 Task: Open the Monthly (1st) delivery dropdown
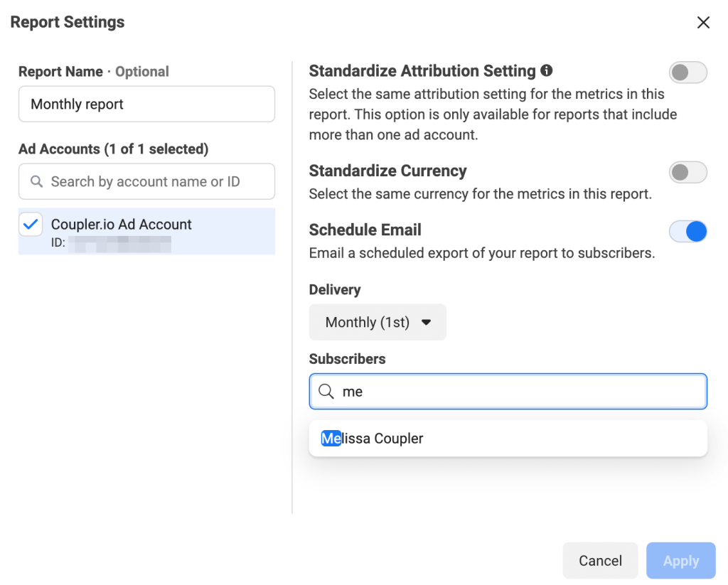(378, 322)
